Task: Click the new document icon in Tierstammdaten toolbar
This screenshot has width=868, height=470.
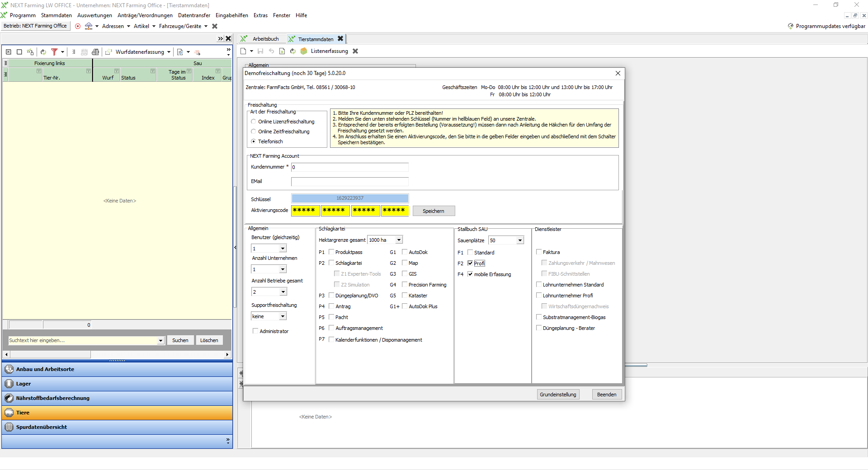Action: 244,51
